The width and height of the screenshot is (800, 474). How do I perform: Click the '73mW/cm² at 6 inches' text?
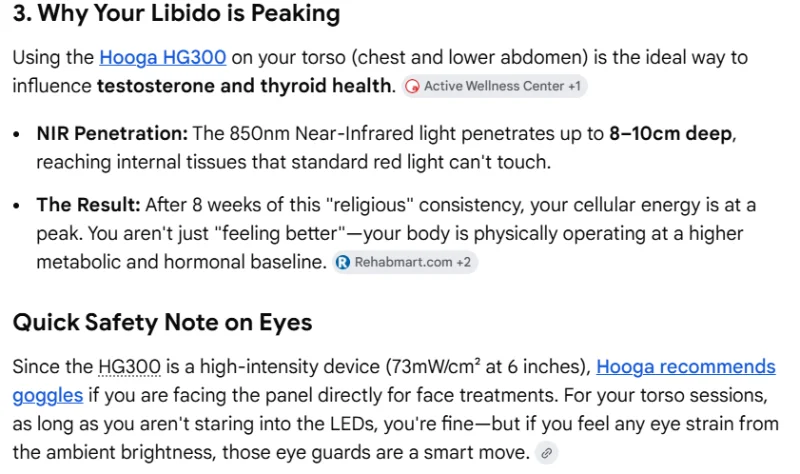pyautogui.click(x=487, y=367)
